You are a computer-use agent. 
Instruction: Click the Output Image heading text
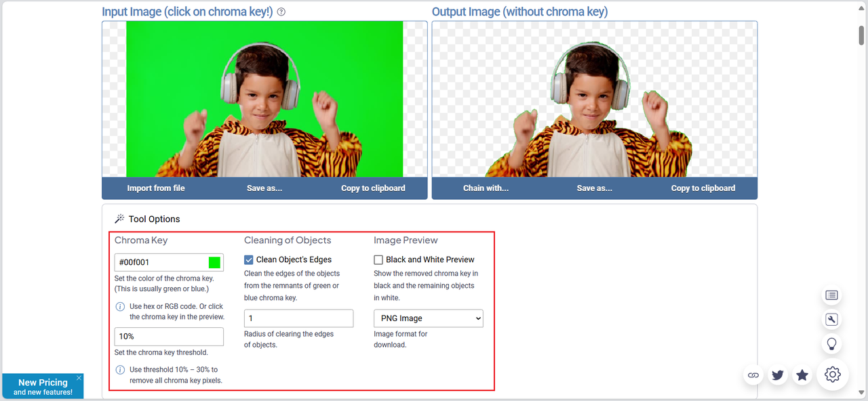click(x=519, y=12)
